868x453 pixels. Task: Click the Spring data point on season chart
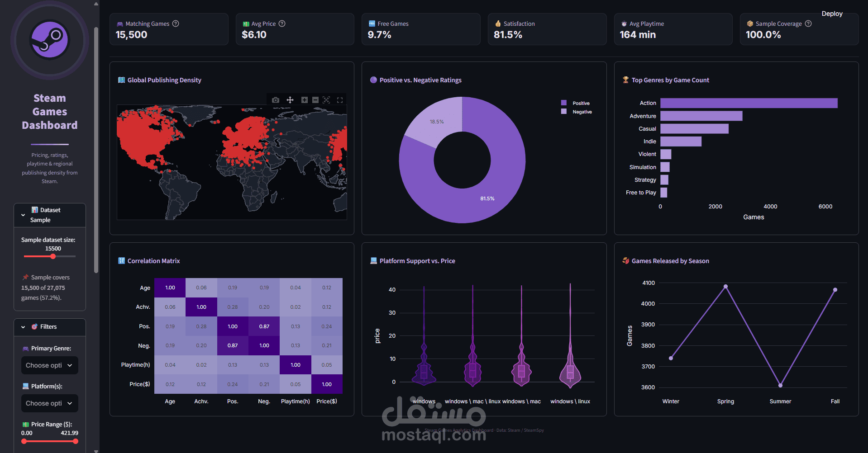coord(725,286)
